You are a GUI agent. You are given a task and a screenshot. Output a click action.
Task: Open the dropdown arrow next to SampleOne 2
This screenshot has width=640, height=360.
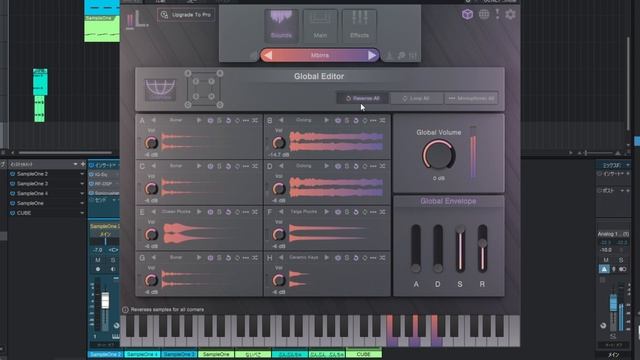[82, 174]
